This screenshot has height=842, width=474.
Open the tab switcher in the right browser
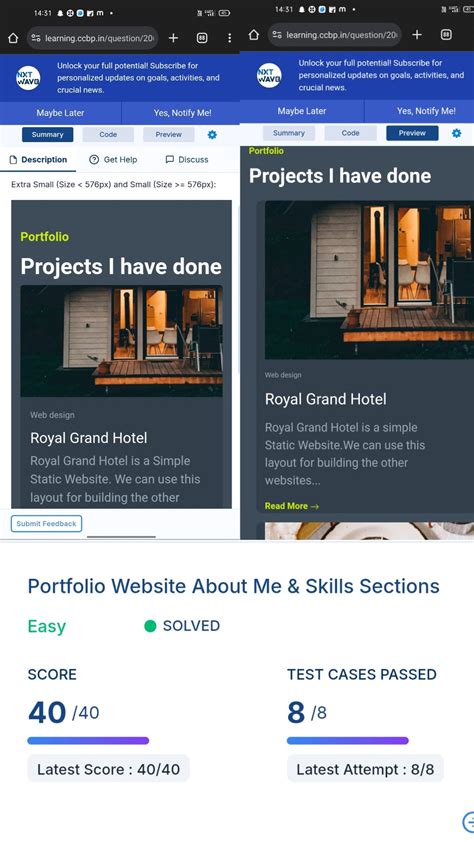446,35
